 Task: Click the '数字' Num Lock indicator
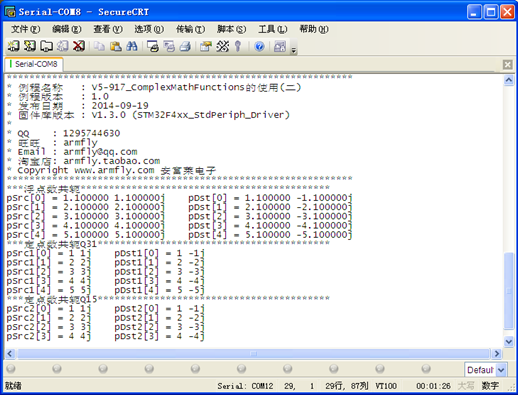point(490,386)
